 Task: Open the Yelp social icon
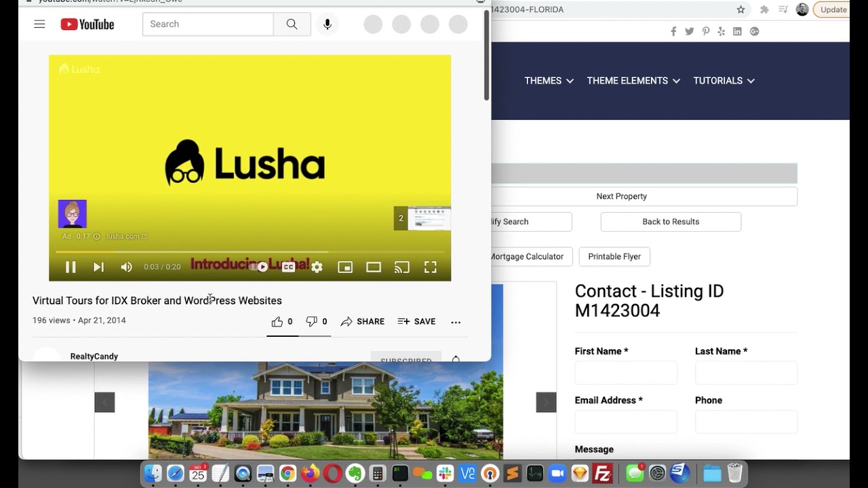point(722,31)
